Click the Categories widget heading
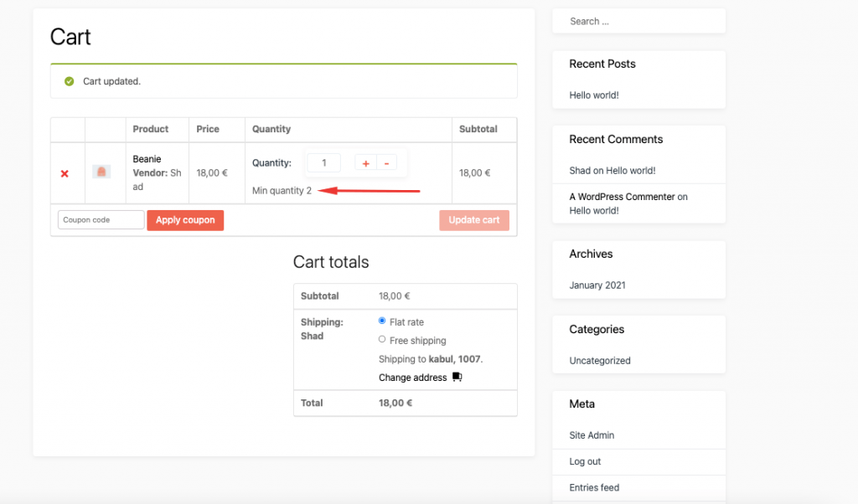858x504 pixels. 597,330
